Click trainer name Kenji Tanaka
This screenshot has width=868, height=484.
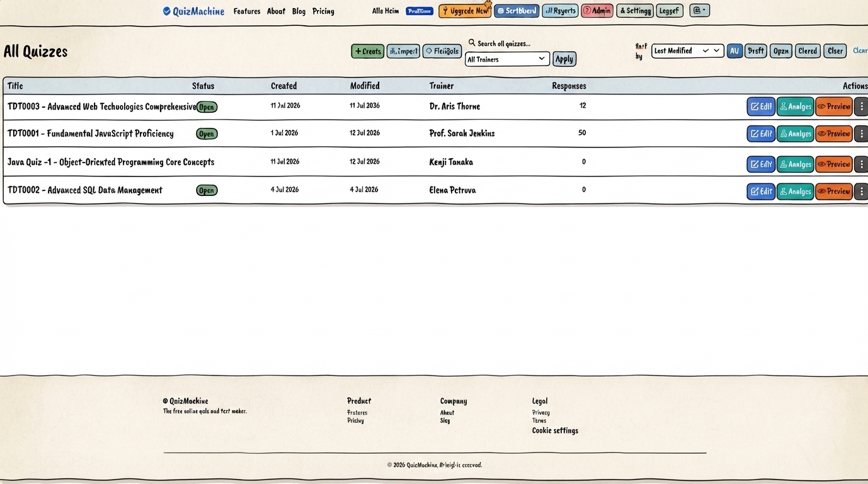click(451, 162)
